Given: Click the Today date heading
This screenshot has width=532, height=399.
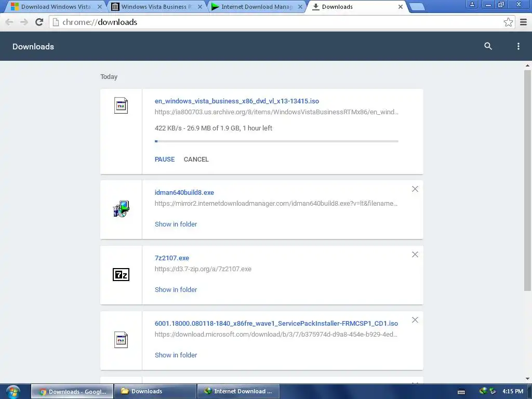Looking at the screenshot, I should [x=109, y=77].
